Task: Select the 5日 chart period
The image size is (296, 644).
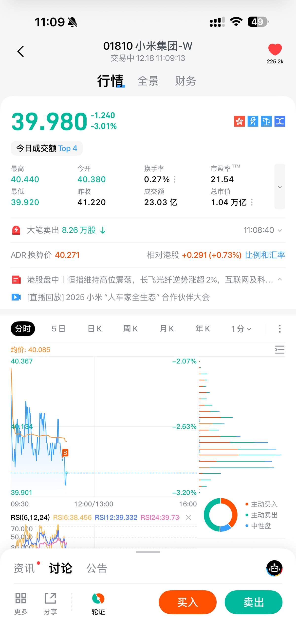Action: click(x=58, y=329)
